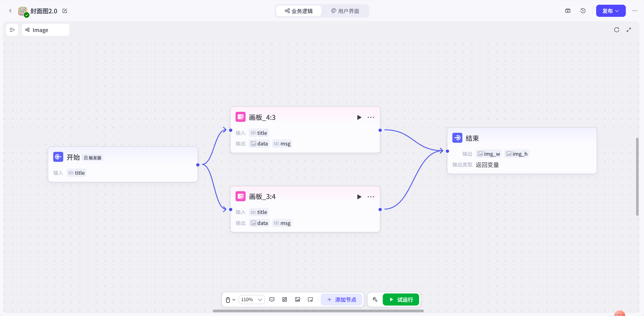Click the green 试运行 button

[x=401, y=300]
